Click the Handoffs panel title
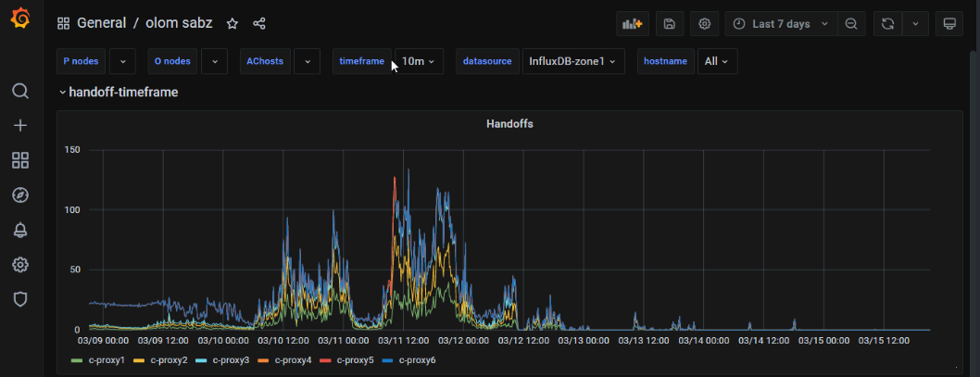The image size is (980, 377). click(x=509, y=123)
